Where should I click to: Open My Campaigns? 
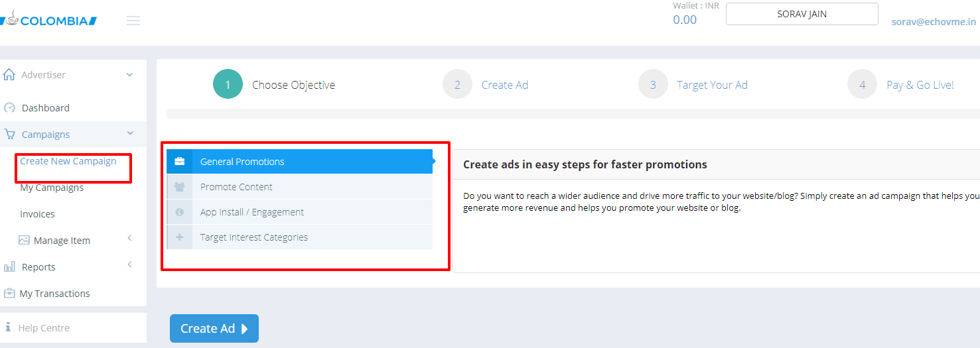coord(52,188)
